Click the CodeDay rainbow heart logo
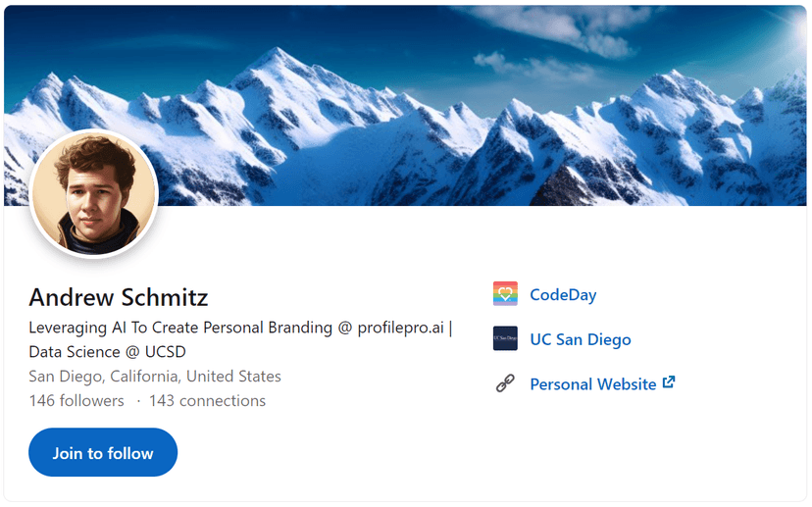Image resolution: width=812 pixels, height=507 pixels. click(505, 294)
